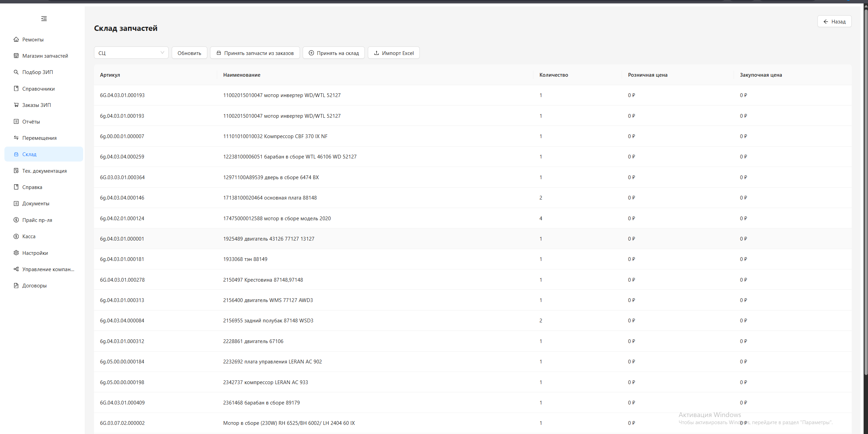This screenshot has height=434, width=868.
Task: Click the home icon next to Ремонты
Action: click(x=16, y=39)
